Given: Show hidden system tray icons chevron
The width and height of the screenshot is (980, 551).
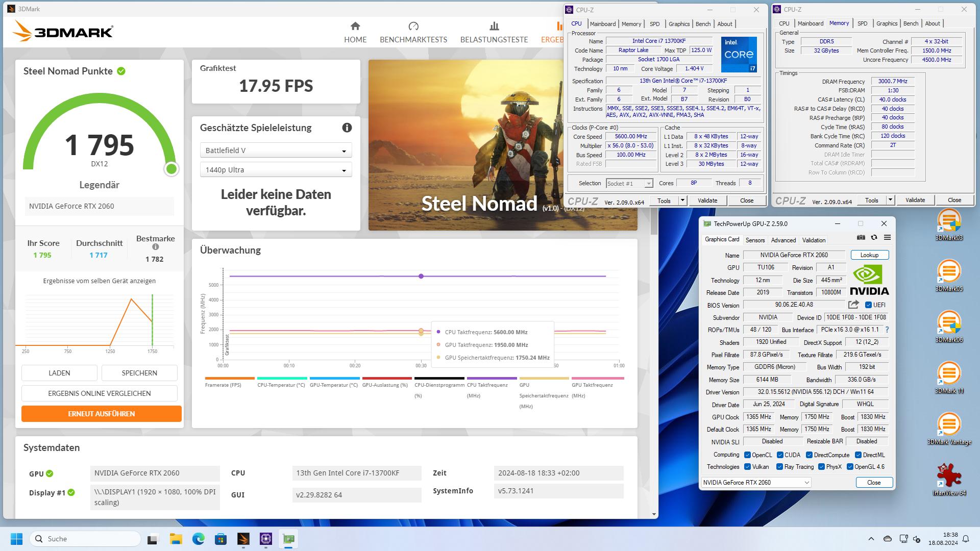Looking at the screenshot, I should [x=871, y=539].
